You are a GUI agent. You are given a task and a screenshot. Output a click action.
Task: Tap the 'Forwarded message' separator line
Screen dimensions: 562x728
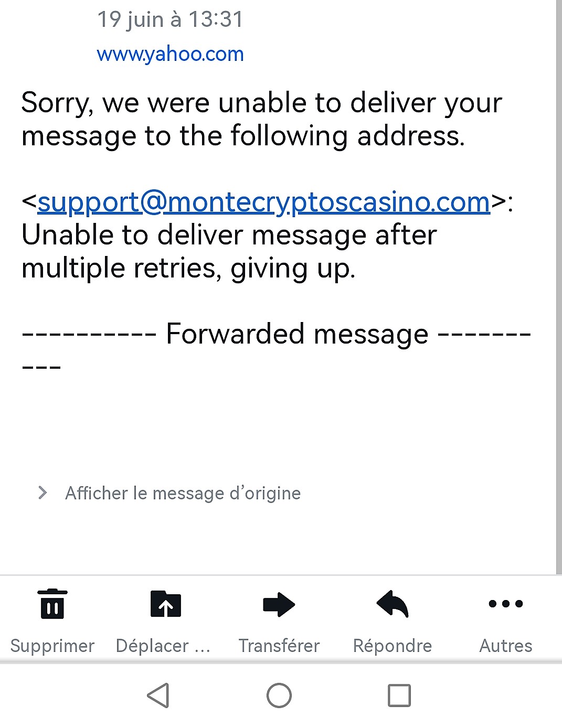[296, 334]
